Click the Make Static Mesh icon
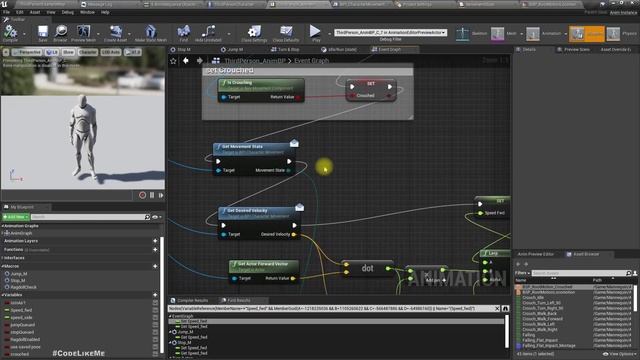Screen dimensions: 640x360 (x=151, y=31)
